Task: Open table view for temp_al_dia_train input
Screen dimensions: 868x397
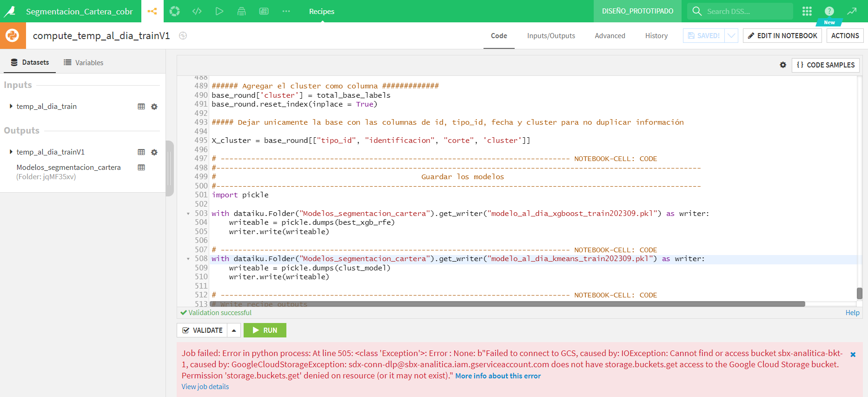Action: [141, 107]
